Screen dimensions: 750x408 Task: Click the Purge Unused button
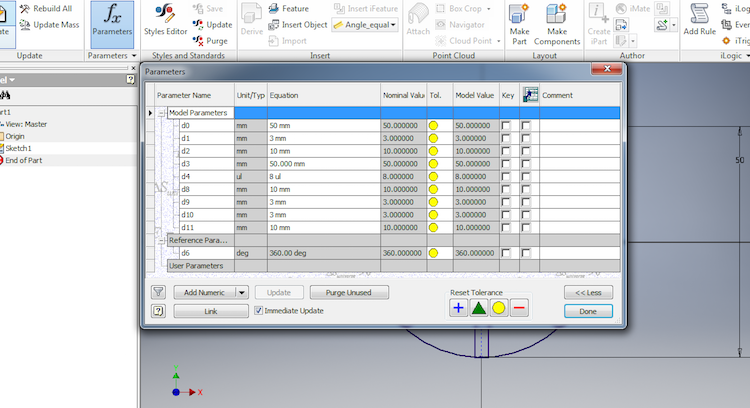[x=349, y=292]
